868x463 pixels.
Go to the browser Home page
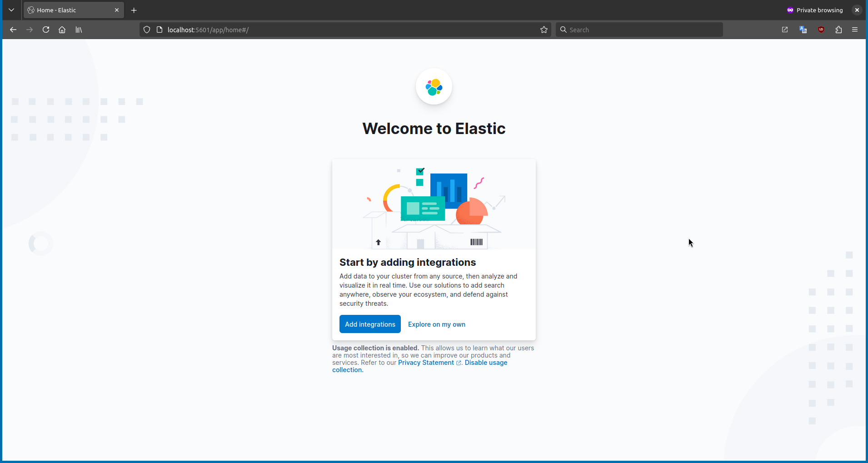coord(62,30)
